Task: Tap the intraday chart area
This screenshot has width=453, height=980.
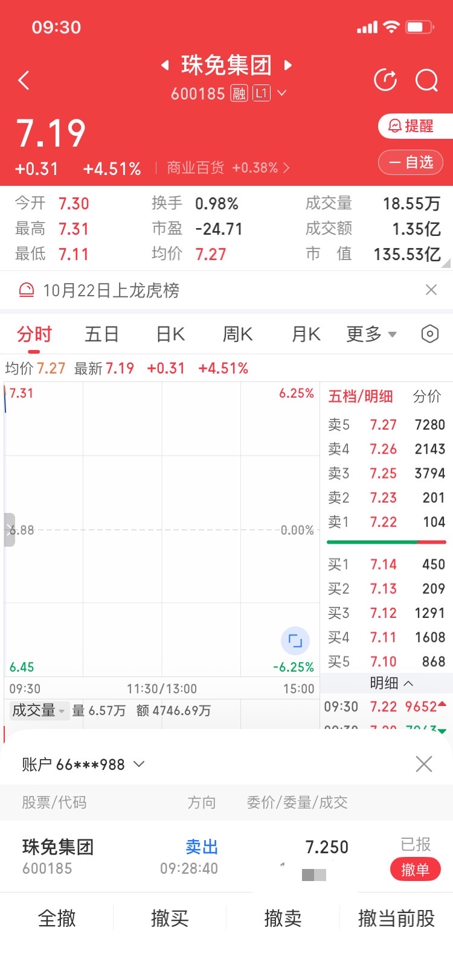Action: (x=162, y=529)
